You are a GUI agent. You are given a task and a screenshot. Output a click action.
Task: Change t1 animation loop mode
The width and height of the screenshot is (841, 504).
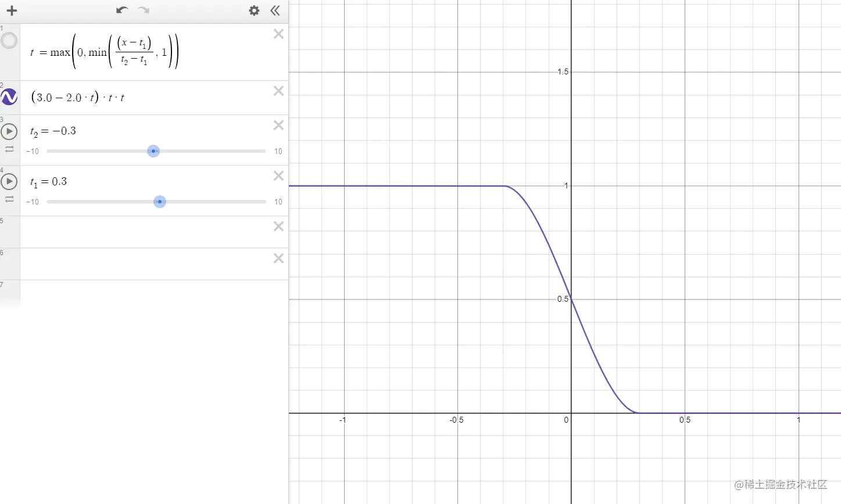point(9,199)
